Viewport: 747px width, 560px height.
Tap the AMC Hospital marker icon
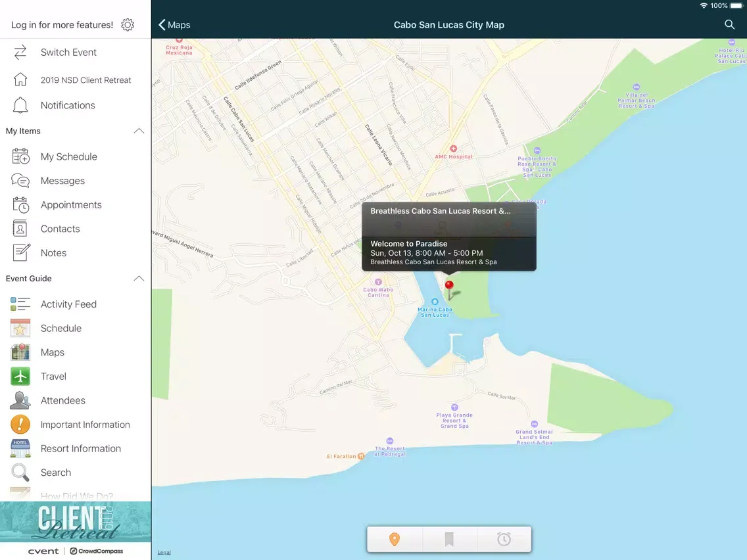point(454,149)
